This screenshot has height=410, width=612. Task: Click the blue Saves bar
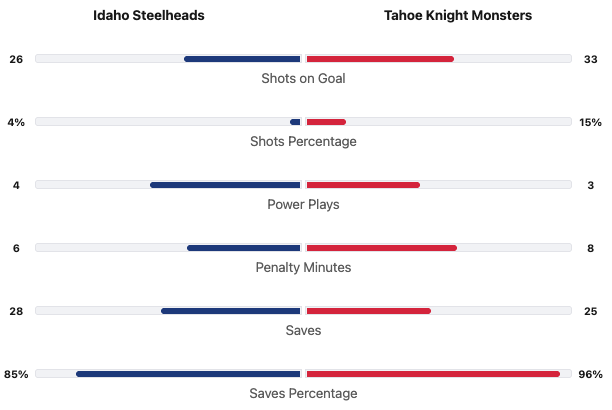tap(231, 311)
